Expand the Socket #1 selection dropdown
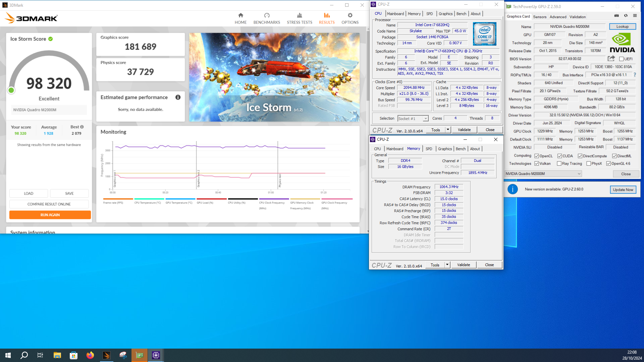Screen dimensions: 644x362 [425, 119]
